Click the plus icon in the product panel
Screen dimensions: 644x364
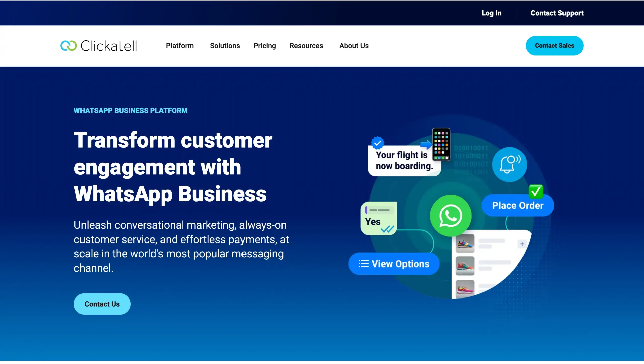[522, 244]
